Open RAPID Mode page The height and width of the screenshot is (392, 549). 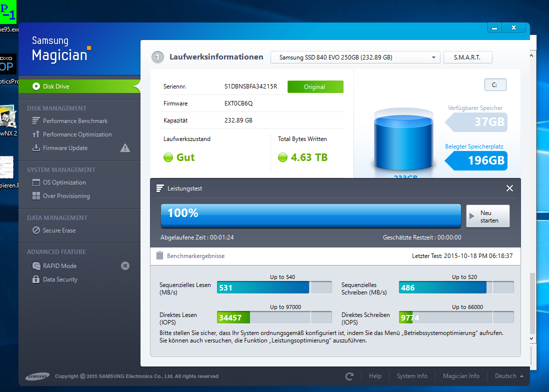pos(59,265)
